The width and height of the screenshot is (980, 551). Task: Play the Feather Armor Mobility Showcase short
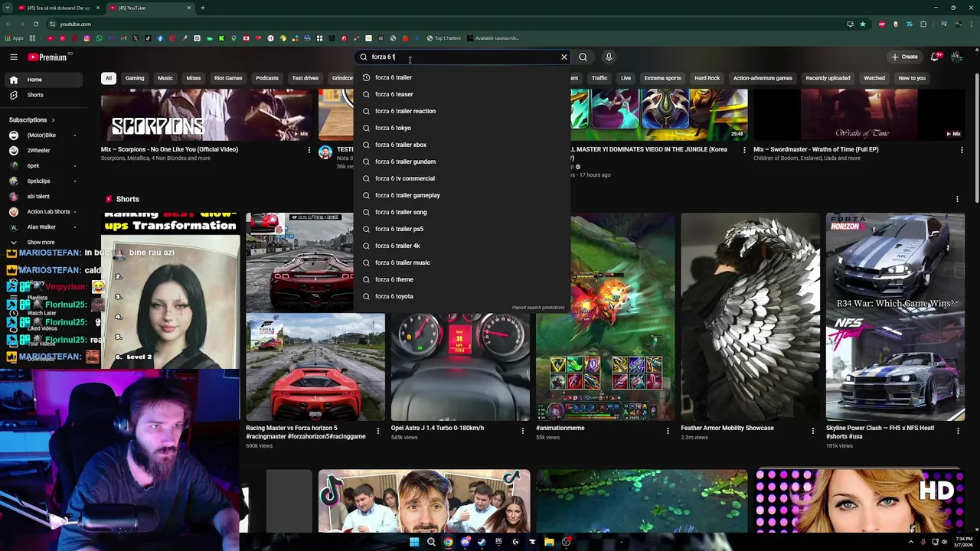point(750,317)
